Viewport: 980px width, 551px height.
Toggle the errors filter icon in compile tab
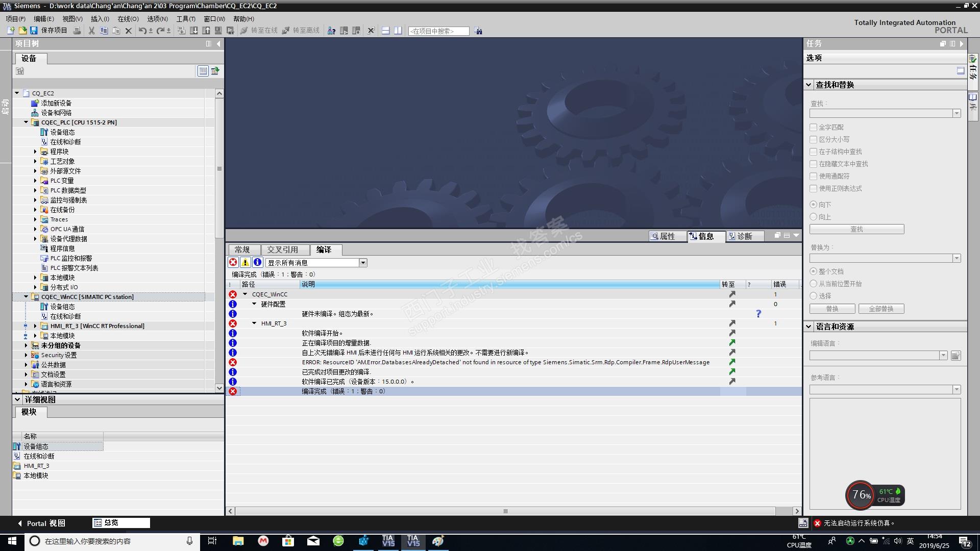[233, 262]
